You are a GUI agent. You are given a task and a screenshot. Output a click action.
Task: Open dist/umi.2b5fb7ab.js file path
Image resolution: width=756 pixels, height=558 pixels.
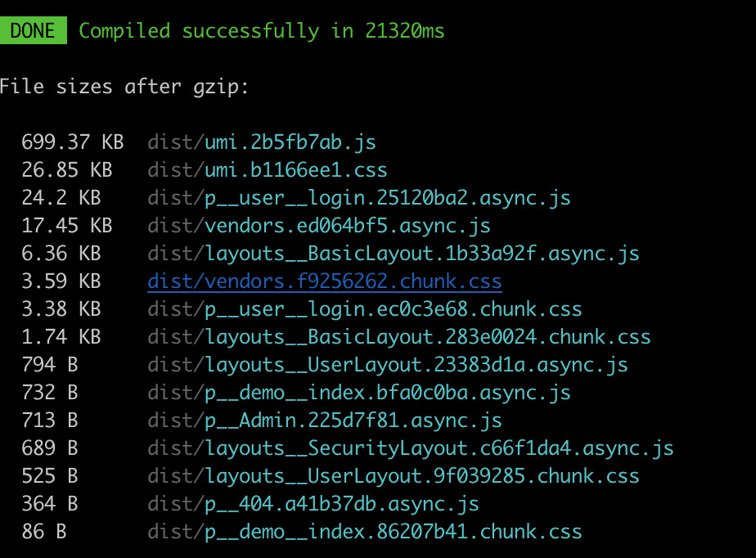pyautogui.click(x=262, y=142)
